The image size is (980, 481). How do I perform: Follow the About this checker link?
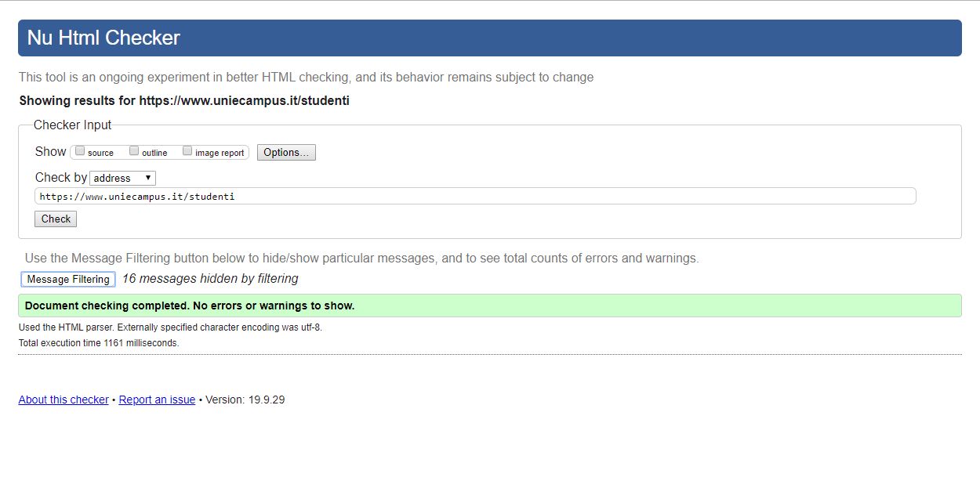64,400
